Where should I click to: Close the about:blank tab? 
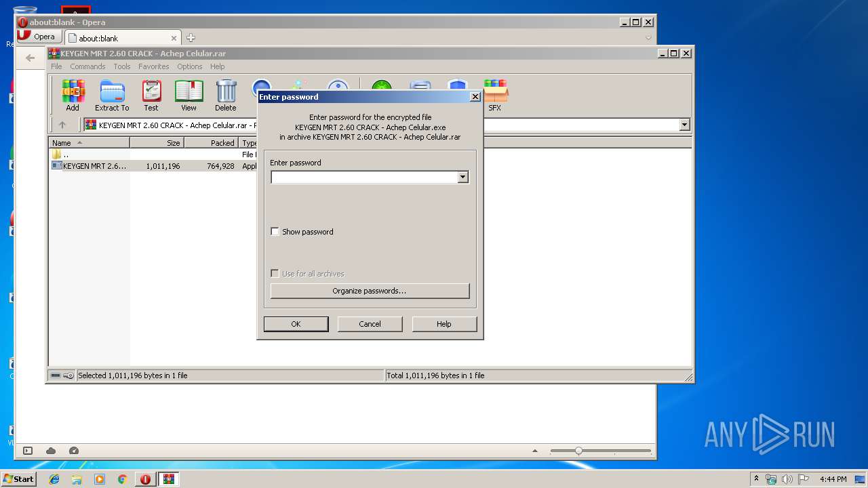point(174,38)
